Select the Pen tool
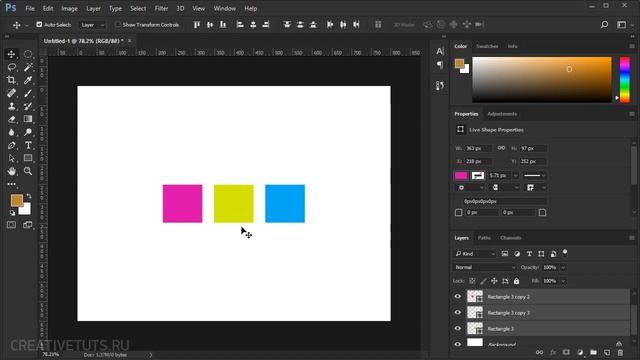 [x=11, y=145]
